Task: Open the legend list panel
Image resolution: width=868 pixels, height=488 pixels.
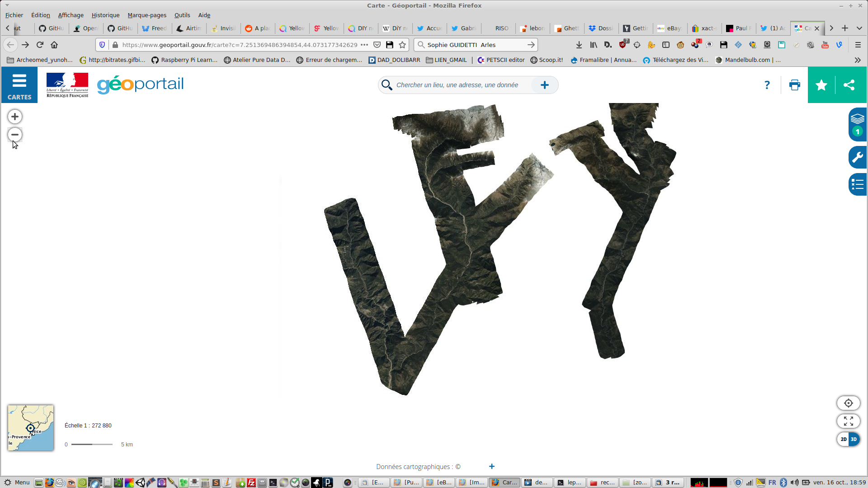Action: click(x=857, y=184)
